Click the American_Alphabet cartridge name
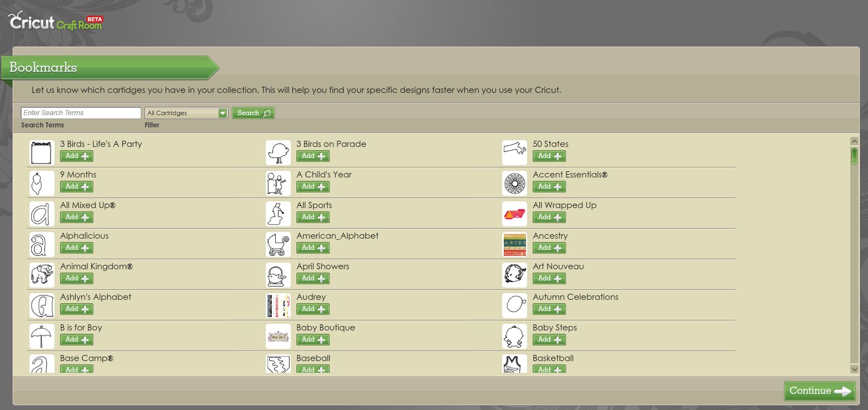868x410 pixels. click(338, 236)
